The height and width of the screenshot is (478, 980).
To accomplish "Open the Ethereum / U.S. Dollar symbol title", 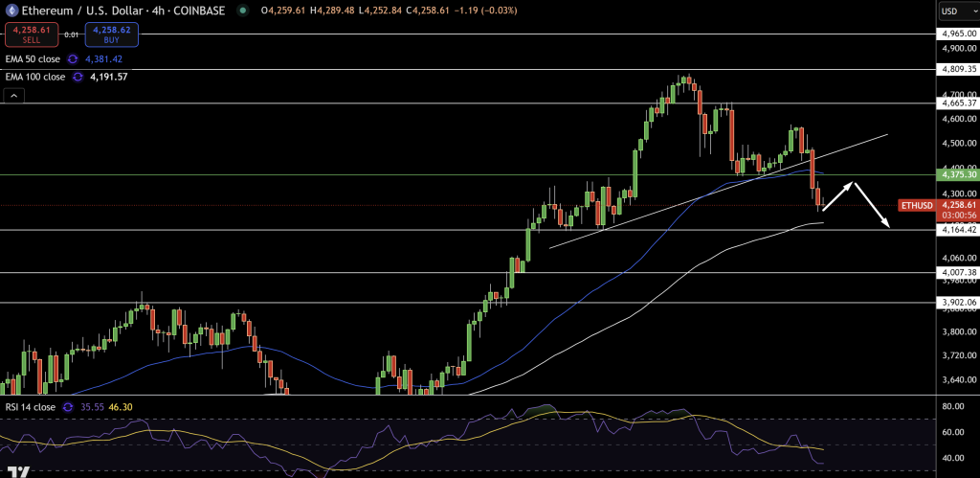I will pos(122,11).
